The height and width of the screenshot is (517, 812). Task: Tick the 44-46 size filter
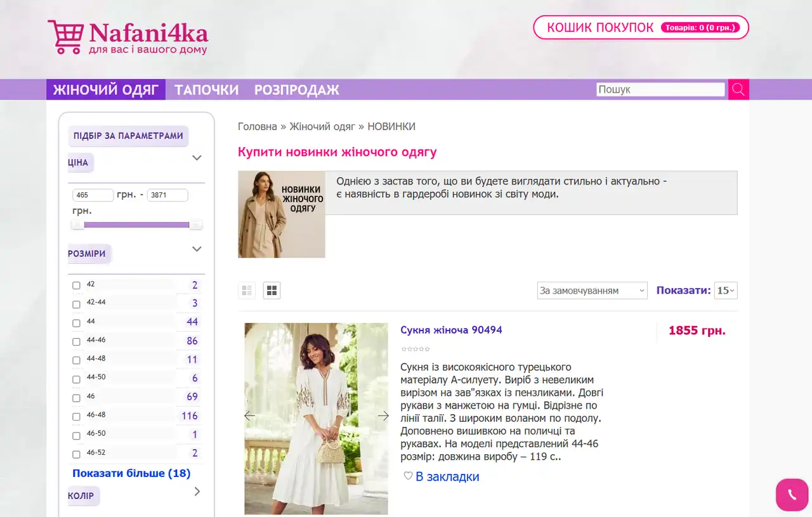pyautogui.click(x=76, y=341)
